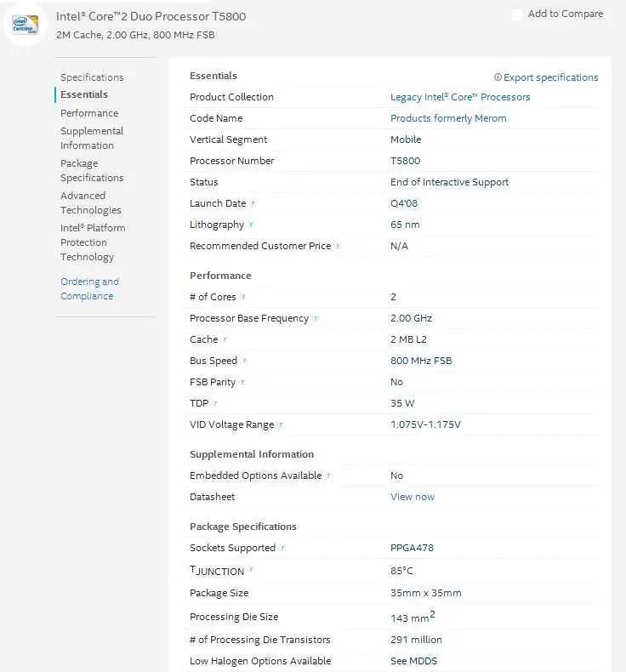Click the Package Size value '35mm x 35mm'
The width and height of the screenshot is (626, 672).
point(425,593)
